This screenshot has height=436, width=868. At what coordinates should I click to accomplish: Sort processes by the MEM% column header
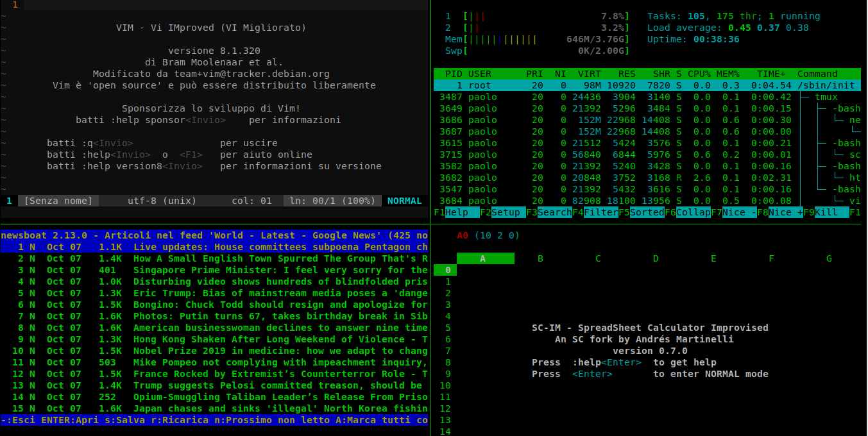tap(728, 74)
